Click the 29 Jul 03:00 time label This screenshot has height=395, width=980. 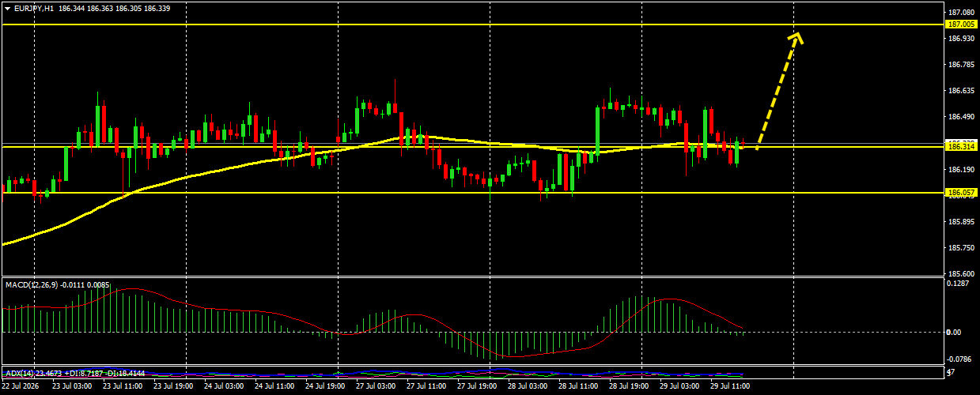[x=679, y=386]
